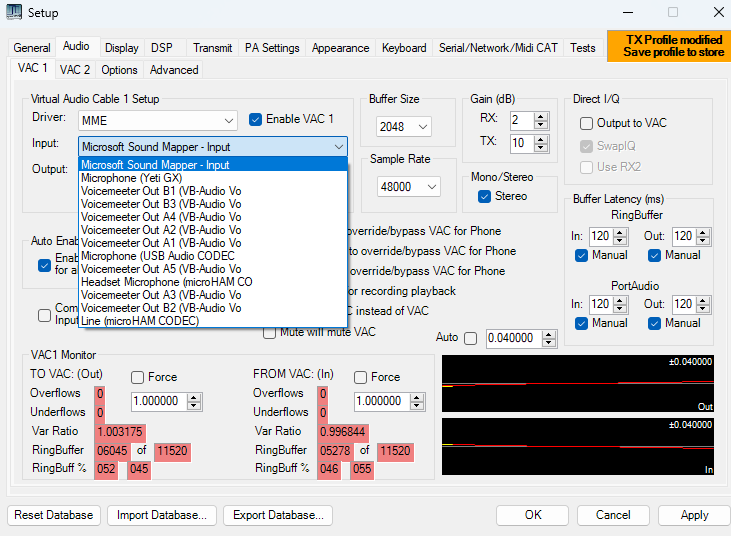731x536 pixels.
Task: Click the Import Database button
Action: [x=162, y=515]
